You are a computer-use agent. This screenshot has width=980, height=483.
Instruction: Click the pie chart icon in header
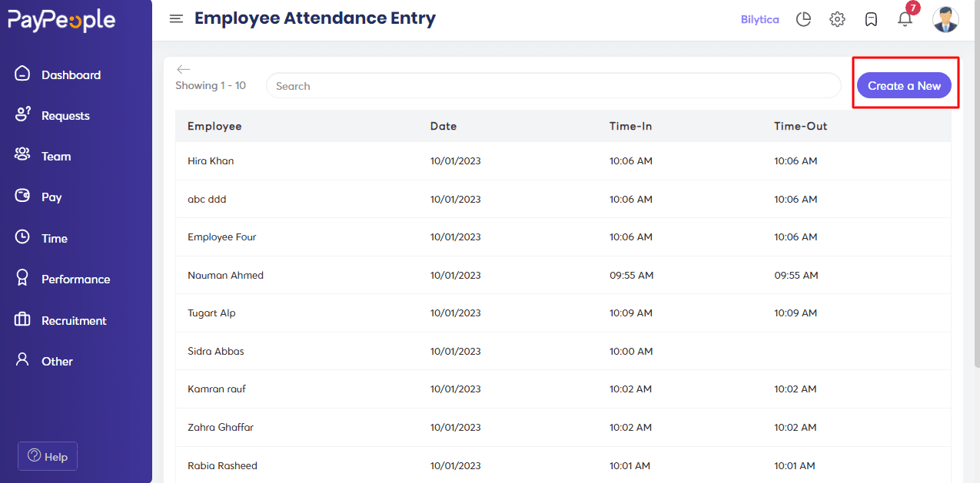(x=803, y=19)
